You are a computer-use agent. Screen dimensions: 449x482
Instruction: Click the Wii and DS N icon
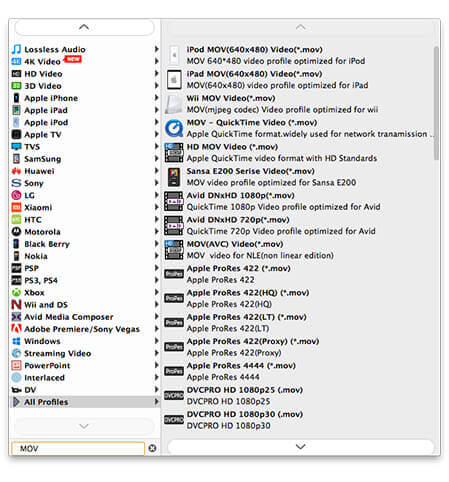click(x=16, y=304)
